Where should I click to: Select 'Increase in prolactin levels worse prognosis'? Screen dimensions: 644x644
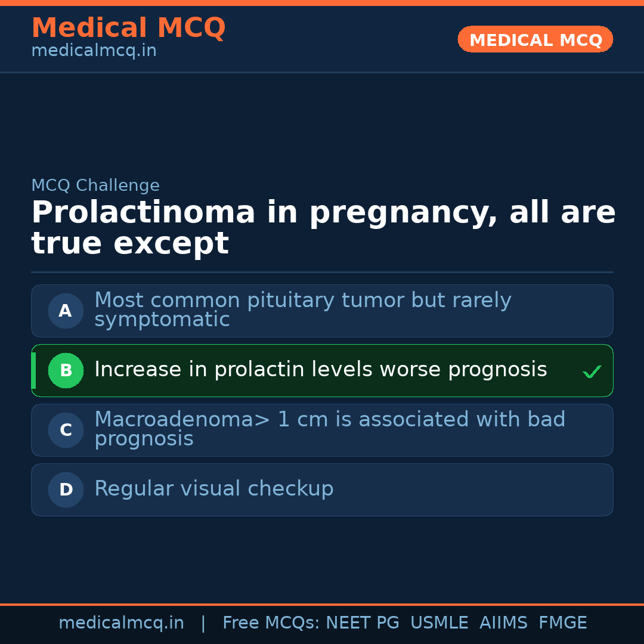[320, 370]
